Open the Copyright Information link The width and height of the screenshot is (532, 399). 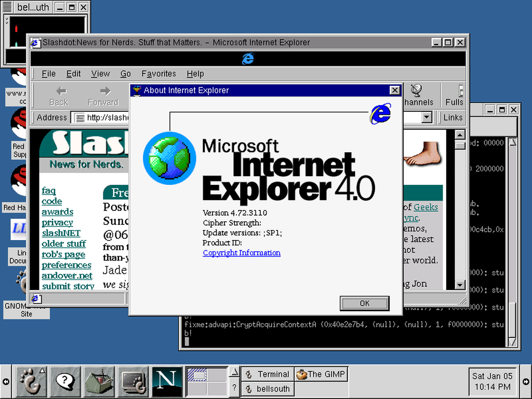[242, 253]
